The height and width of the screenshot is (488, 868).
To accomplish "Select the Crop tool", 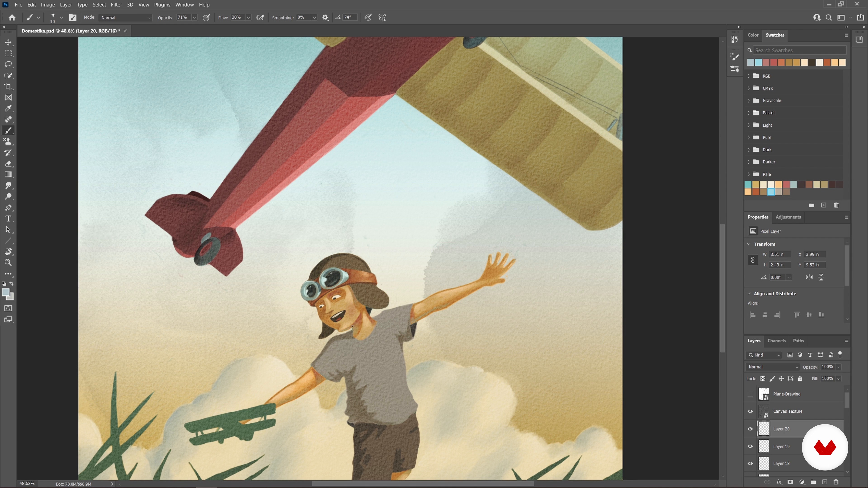I will 8,87.
